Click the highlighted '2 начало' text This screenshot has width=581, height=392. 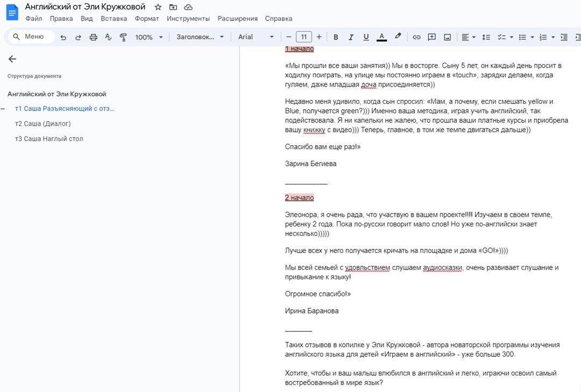coord(300,198)
